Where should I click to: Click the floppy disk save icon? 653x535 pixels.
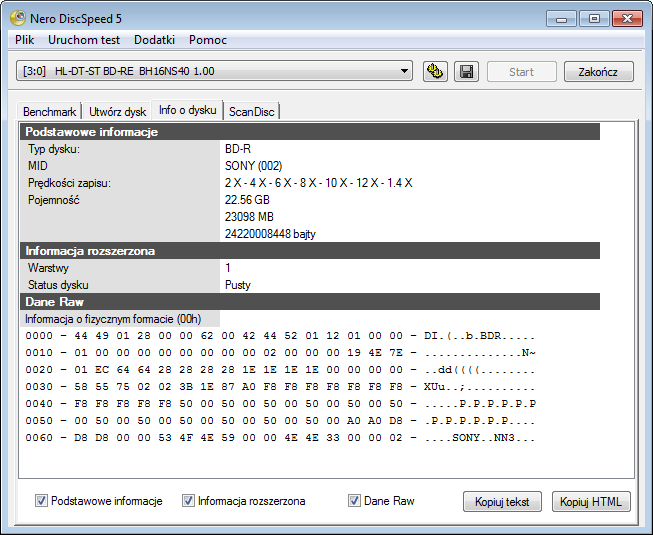point(466,72)
